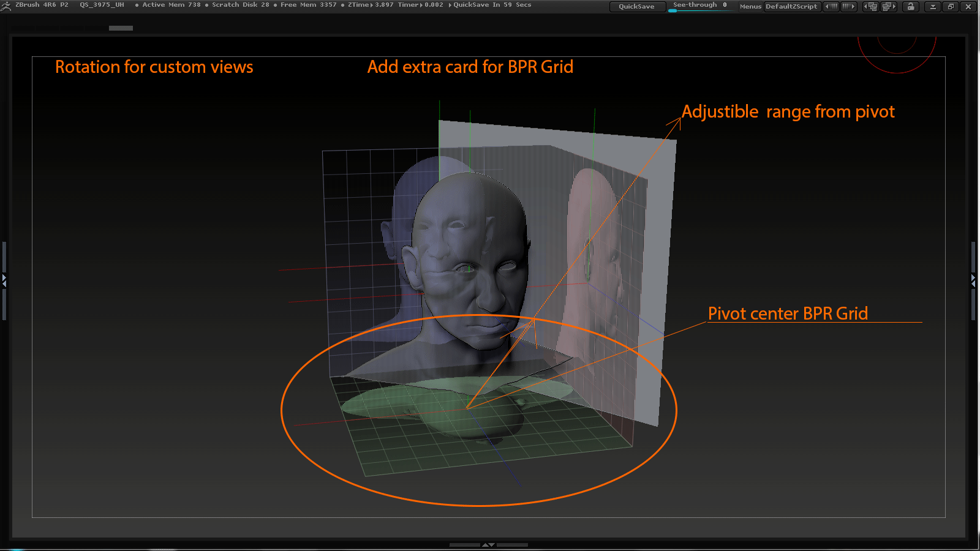Toggle the Menus button
980x551 pixels.
750,7
